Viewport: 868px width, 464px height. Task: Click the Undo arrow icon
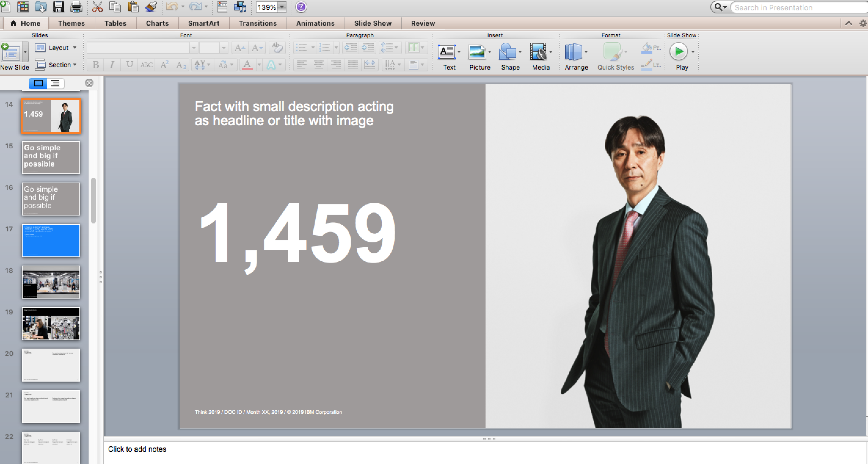(172, 7)
